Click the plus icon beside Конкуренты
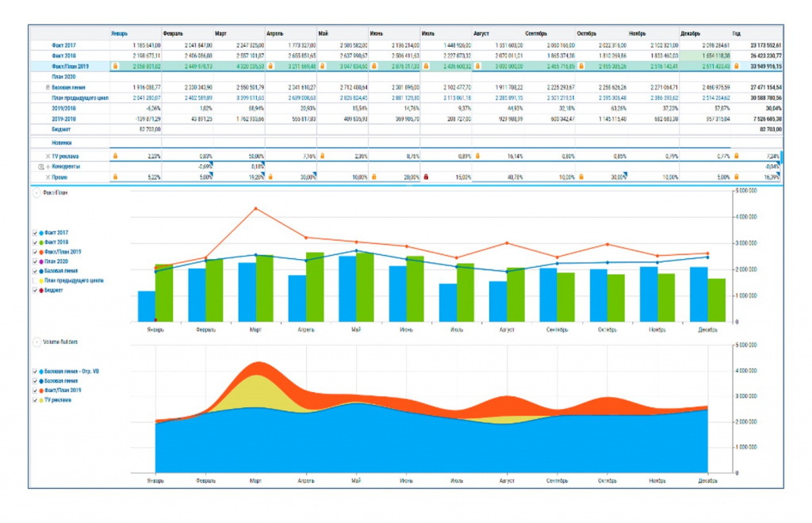The image size is (812, 523). tap(48, 166)
